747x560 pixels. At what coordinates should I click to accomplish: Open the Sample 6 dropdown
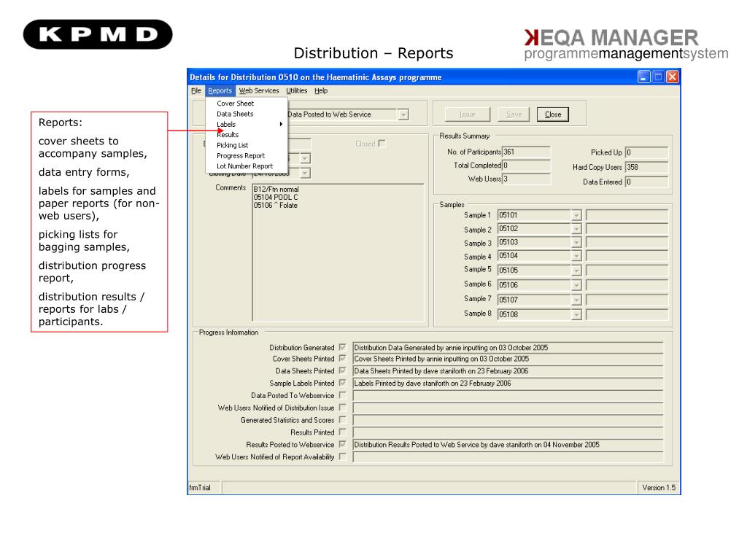click(x=576, y=285)
